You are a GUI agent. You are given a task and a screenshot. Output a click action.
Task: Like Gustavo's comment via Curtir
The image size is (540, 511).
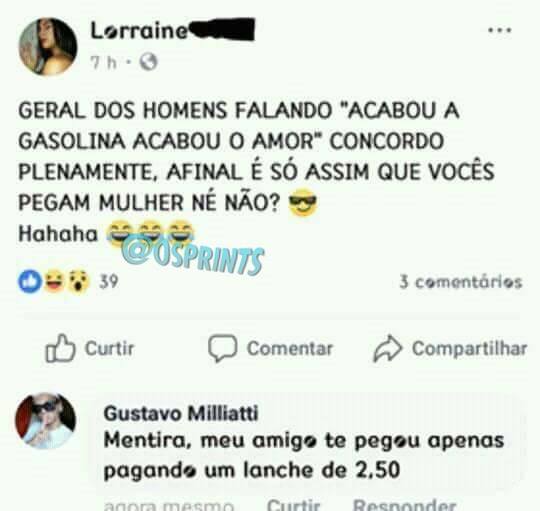(294, 505)
